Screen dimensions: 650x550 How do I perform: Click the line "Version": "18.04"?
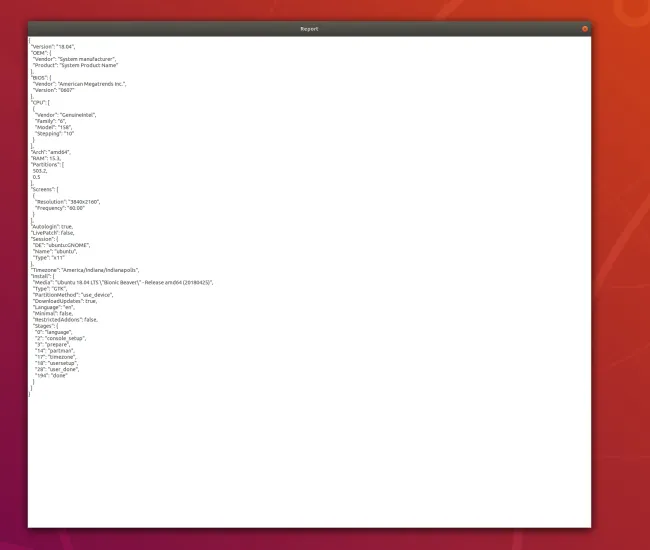coord(53,47)
